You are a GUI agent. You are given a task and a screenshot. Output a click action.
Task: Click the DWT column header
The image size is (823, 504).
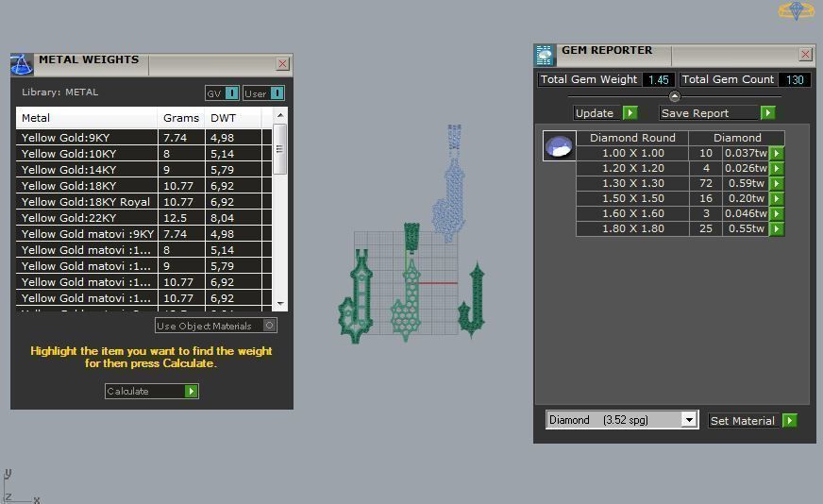click(233, 118)
